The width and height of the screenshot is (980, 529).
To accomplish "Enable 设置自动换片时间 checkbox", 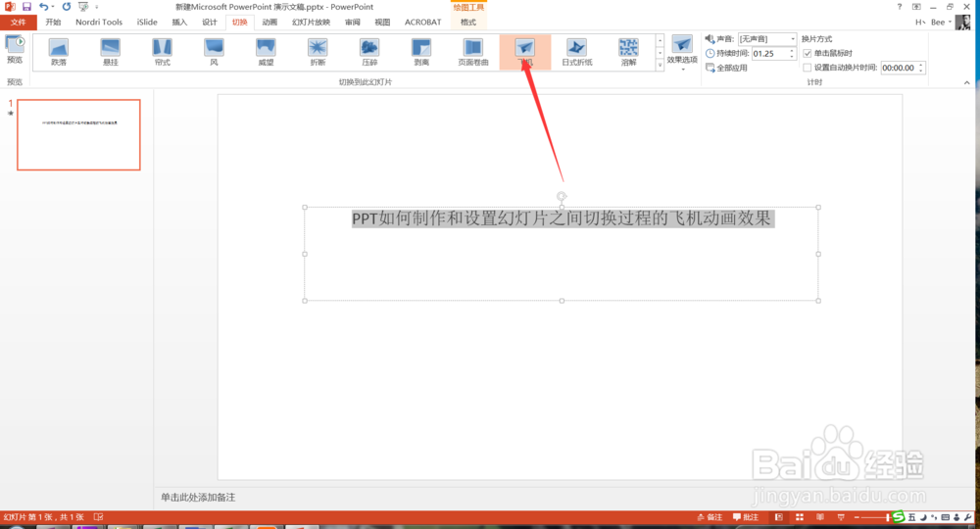I will point(807,68).
